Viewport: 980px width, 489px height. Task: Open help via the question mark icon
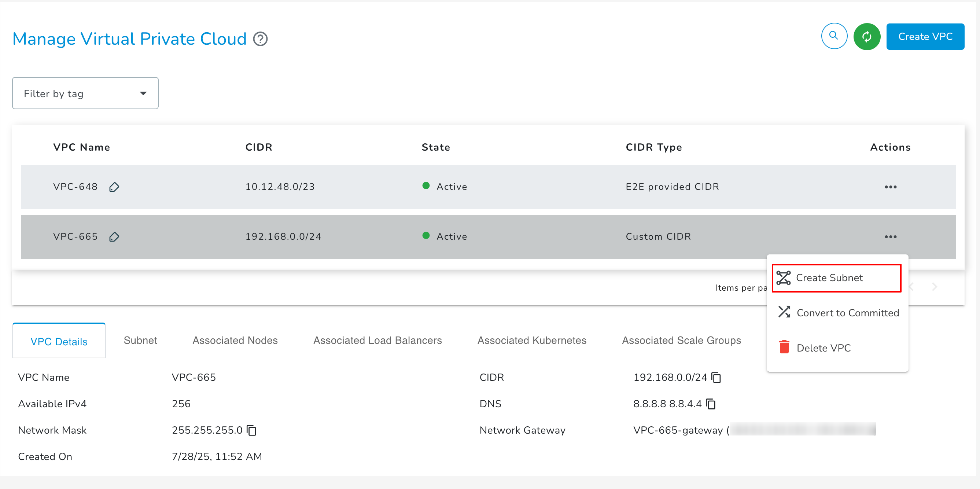[x=260, y=38]
